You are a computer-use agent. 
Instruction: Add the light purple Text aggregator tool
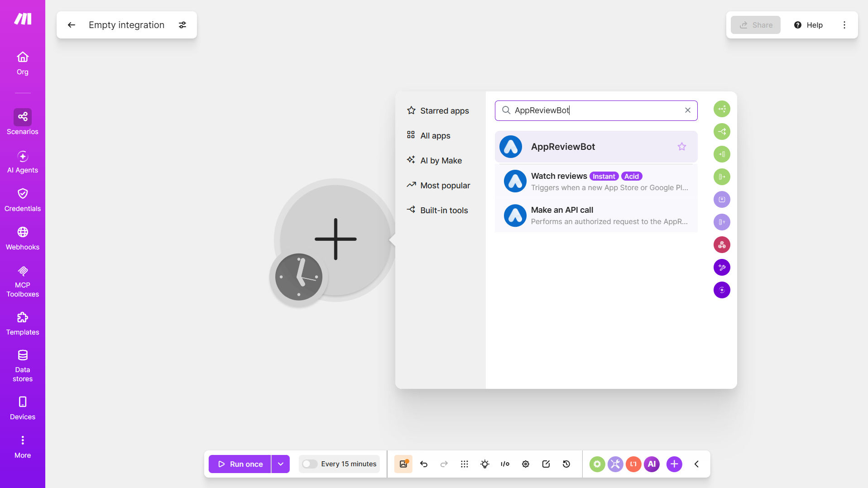(x=722, y=222)
